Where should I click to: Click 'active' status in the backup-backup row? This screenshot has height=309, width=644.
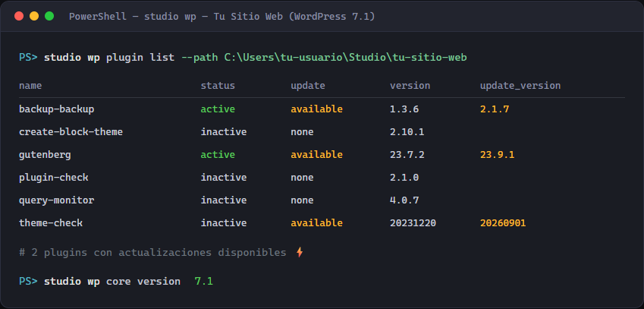point(218,109)
